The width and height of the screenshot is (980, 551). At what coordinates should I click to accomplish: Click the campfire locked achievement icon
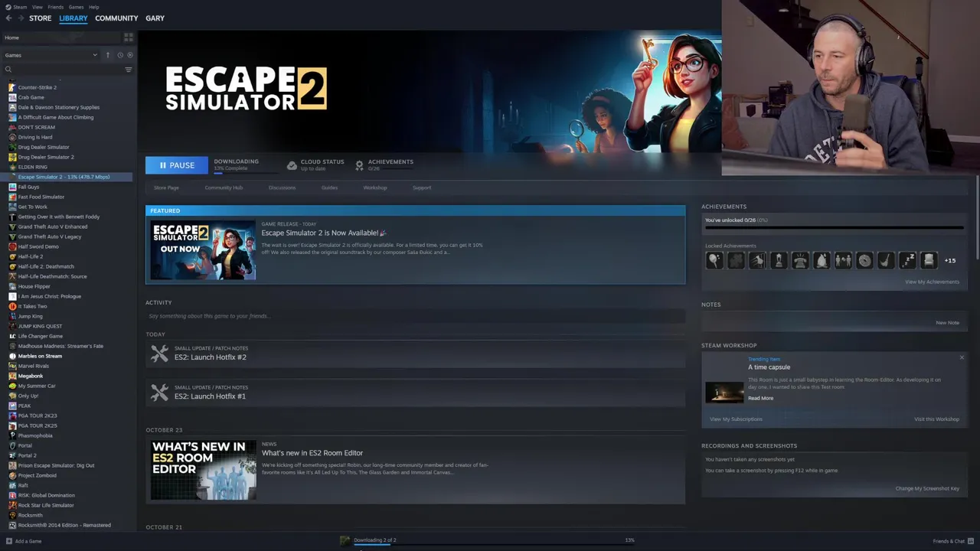822,260
